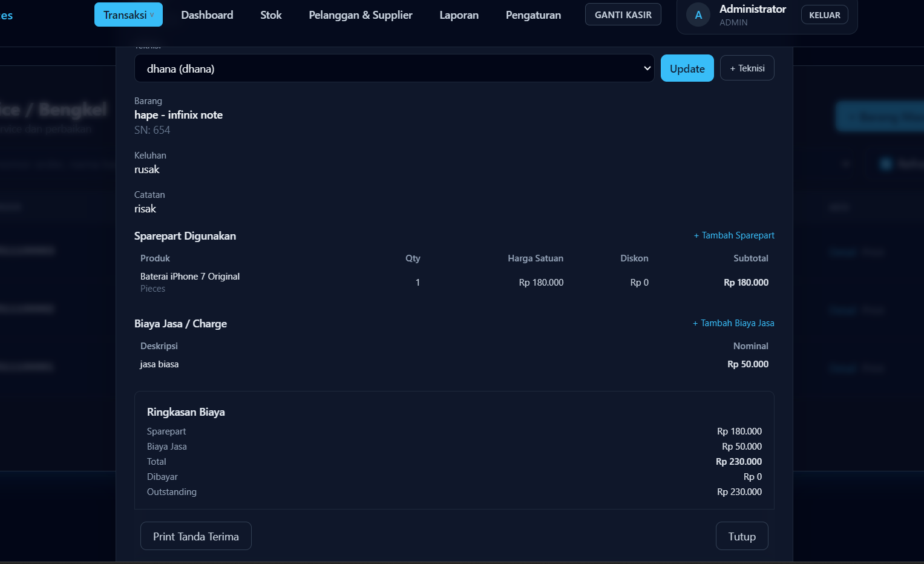924x564 pixels.
Task: Log out with the KELUAR button
Action: 824,15
